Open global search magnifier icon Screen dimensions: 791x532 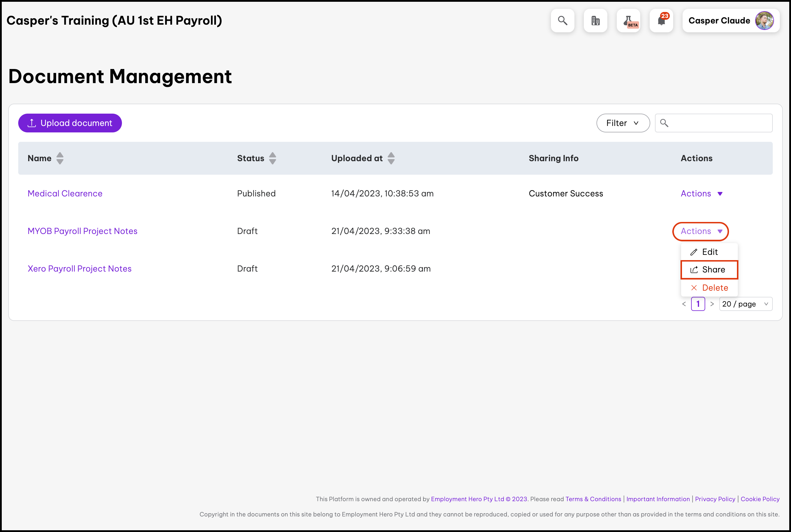pyautogui.click(x=562, y=21)
